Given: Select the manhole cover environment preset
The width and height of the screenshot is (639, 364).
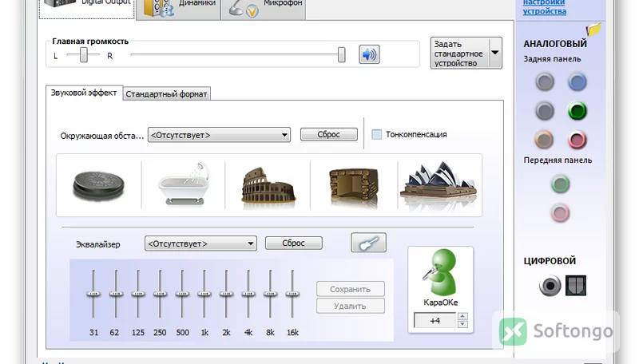Looking at the screenshot, I should (98, 185).
